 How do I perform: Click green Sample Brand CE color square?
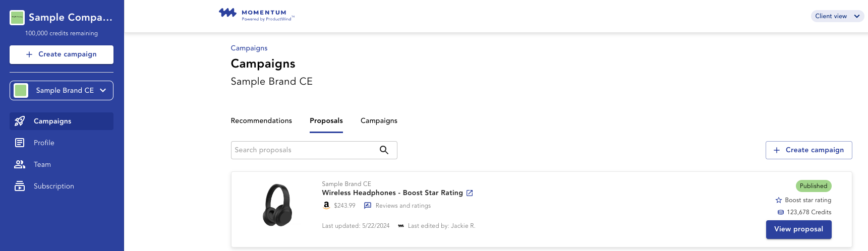tap(21, 91)
